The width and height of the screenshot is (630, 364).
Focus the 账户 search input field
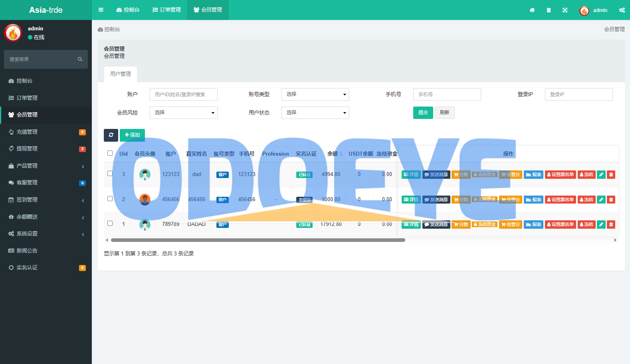click(184, 95)
